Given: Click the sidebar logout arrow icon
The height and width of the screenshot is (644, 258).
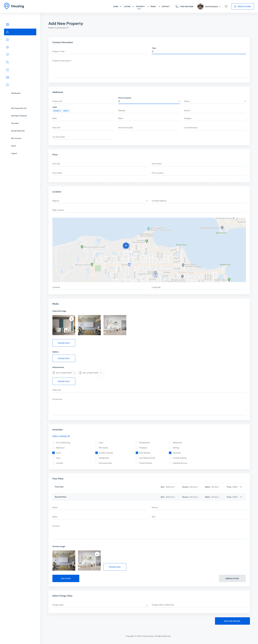Looking at the screenshot, I should coord(8,85).
